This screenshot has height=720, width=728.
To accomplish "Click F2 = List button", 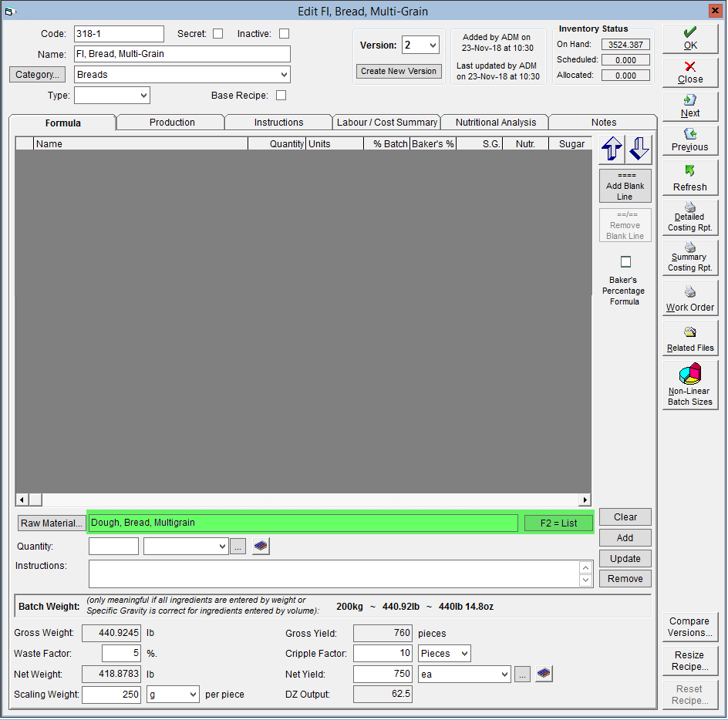I will [x=558, y=523].
